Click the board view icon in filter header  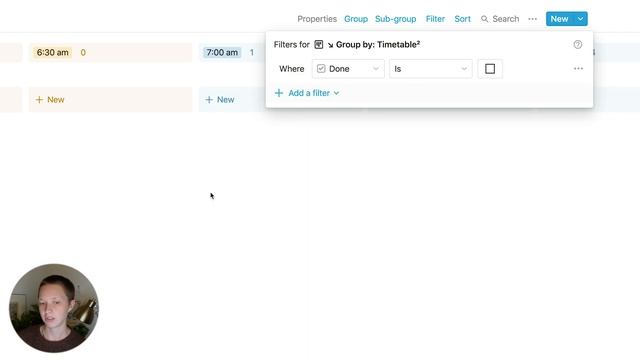(319, 44)
